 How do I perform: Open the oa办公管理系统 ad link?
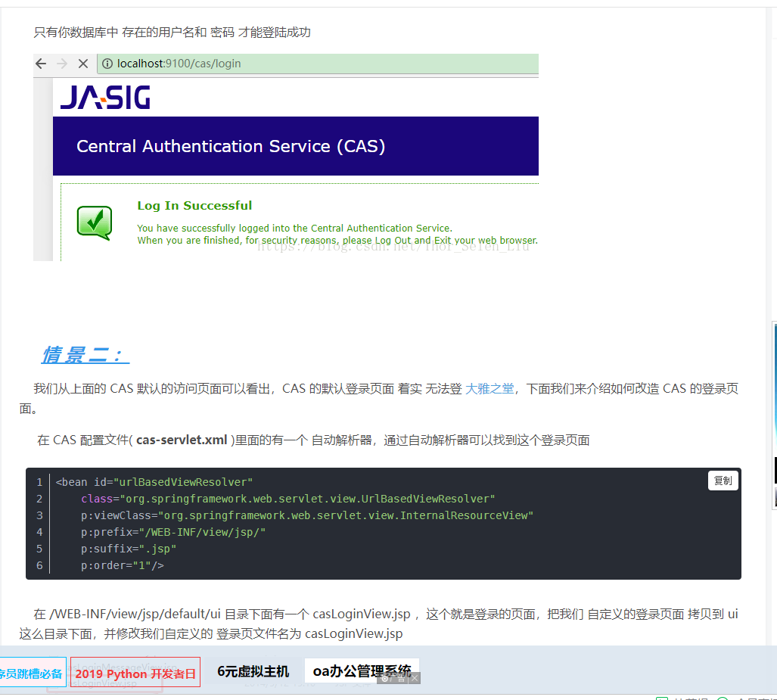tap(362, 670)
